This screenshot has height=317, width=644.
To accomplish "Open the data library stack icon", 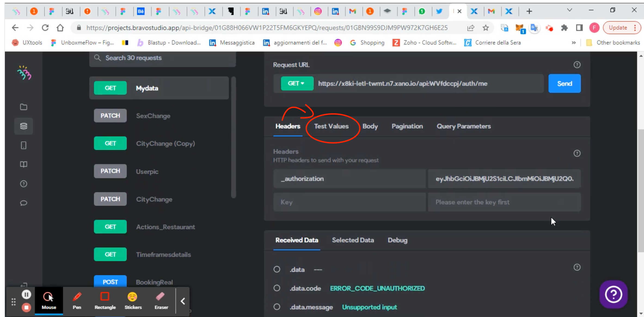I will [24, 126].
